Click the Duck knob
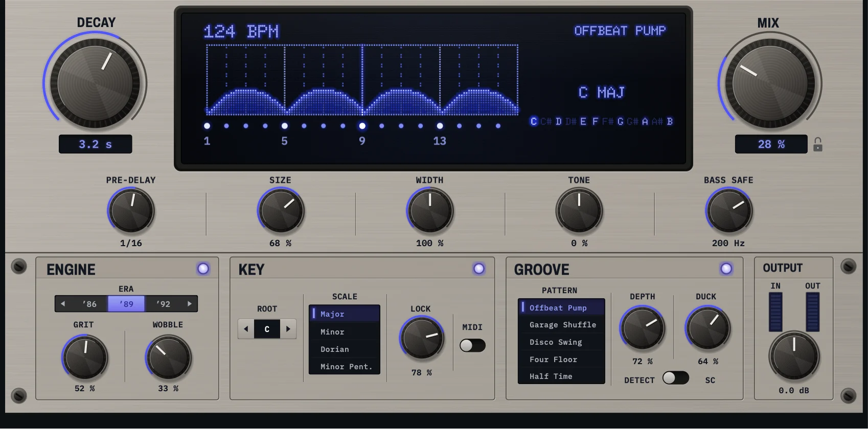The image size is (868, 429). 707,328
